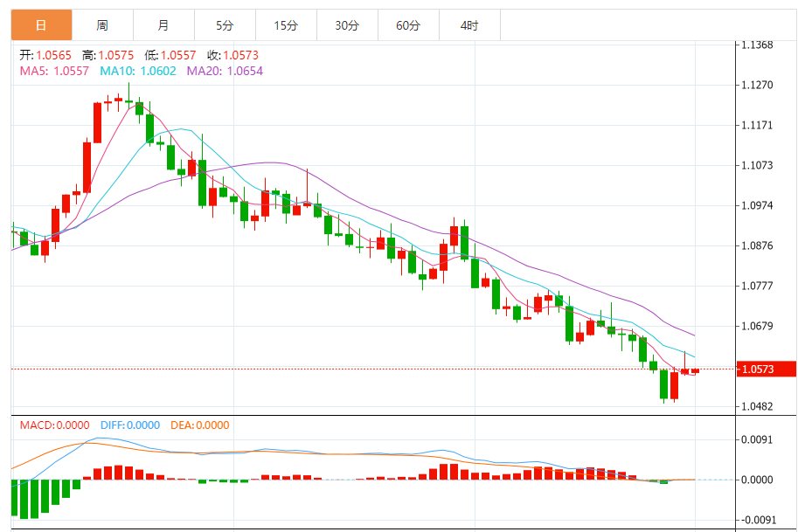805x532 pixels.
Task: Select the 日 daily chart tab
Action: click(x=42, y=25)
